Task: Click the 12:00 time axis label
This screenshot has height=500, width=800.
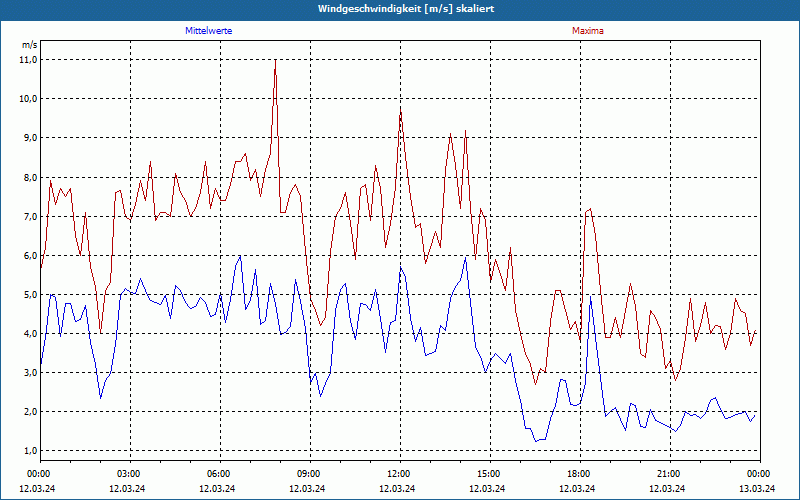Action: point(399,474)
